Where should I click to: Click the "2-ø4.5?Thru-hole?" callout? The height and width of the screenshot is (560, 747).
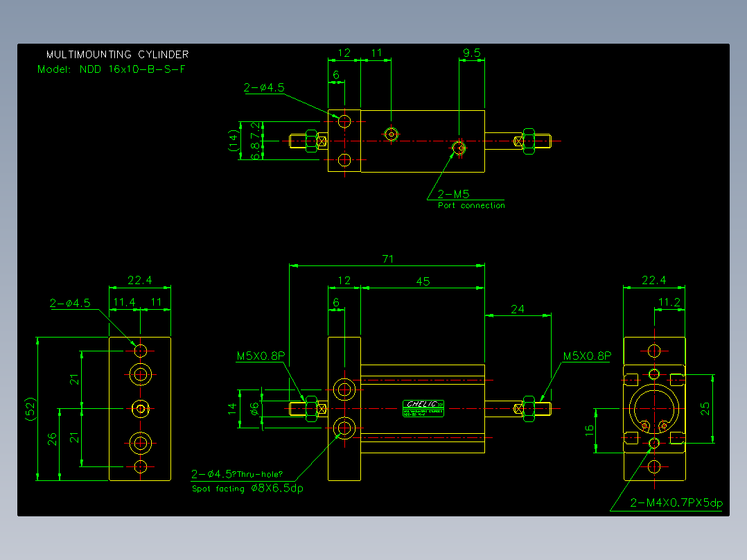pyautogui.click(x=237, y=474)
